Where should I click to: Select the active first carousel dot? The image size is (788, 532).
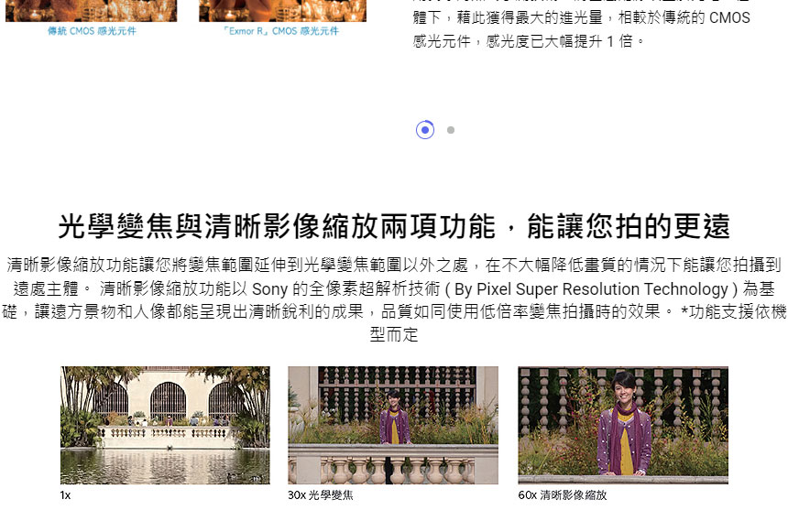(424, 130)
